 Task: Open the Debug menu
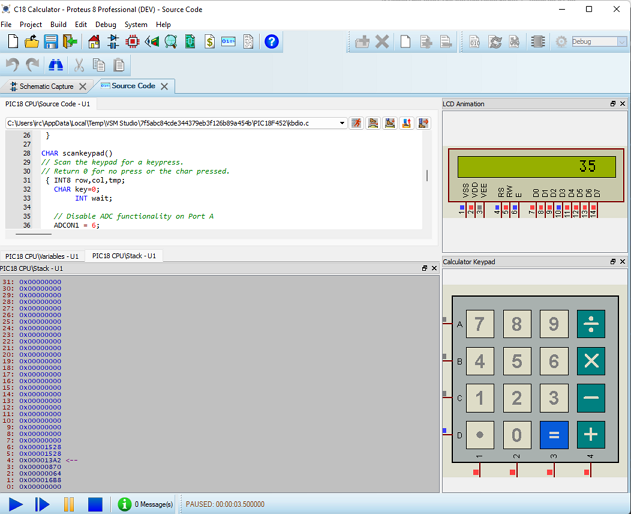(105, 24)
